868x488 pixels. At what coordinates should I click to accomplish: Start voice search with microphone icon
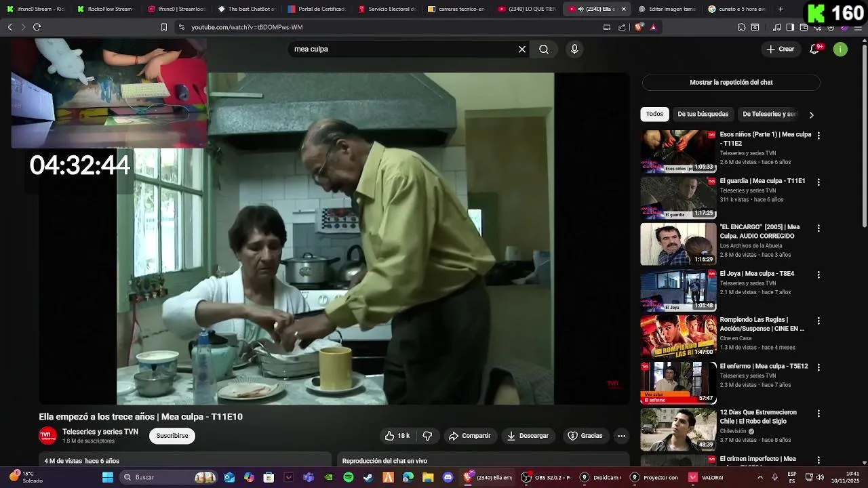[574, 49]
